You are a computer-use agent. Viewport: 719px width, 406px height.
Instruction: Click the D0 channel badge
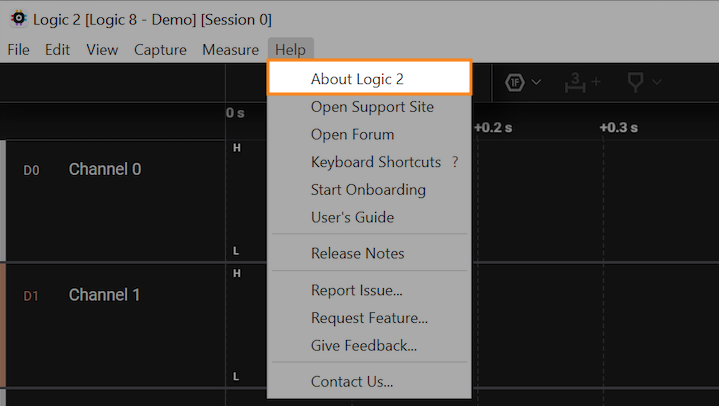pyautogui.click(x=31, y=170)
